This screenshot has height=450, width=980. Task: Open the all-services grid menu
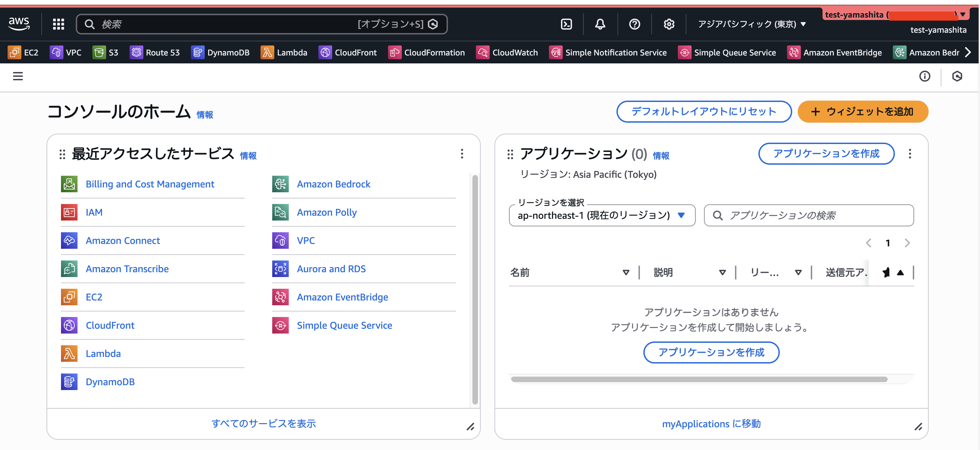coord(58,23)
